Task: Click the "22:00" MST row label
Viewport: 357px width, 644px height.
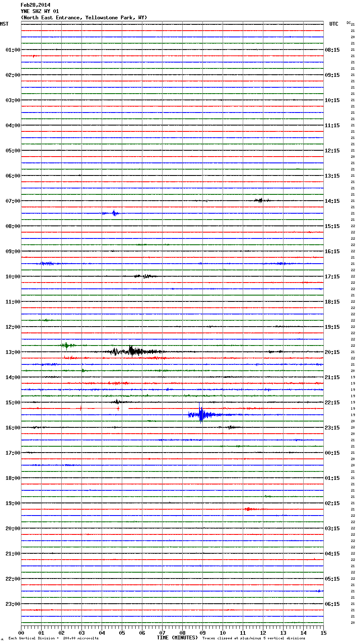Action: coord(13,579)
